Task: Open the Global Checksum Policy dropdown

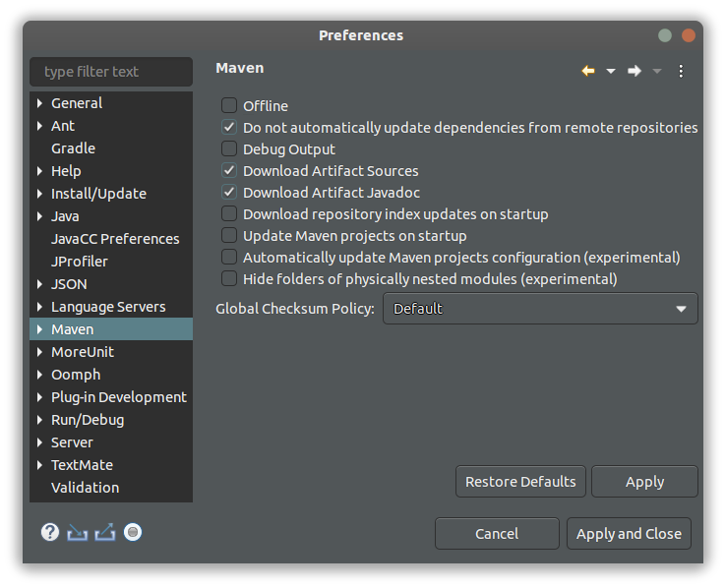Action: [x=540, y=309]
